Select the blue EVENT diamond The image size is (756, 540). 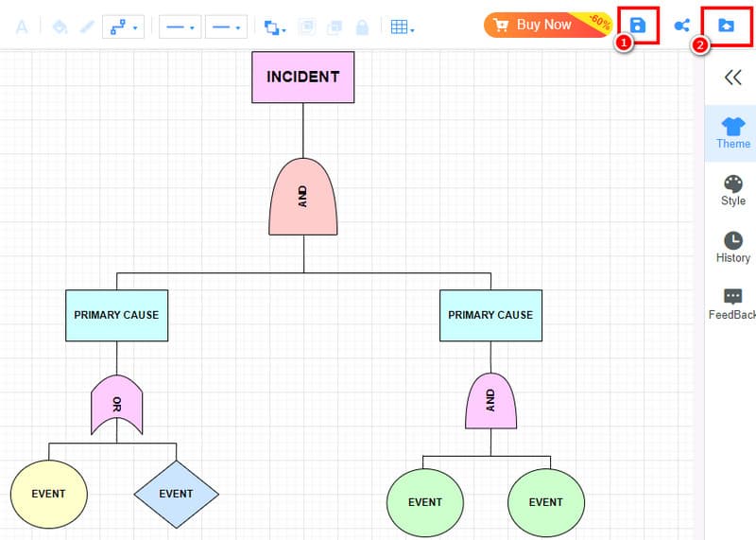tap(177, 495)
